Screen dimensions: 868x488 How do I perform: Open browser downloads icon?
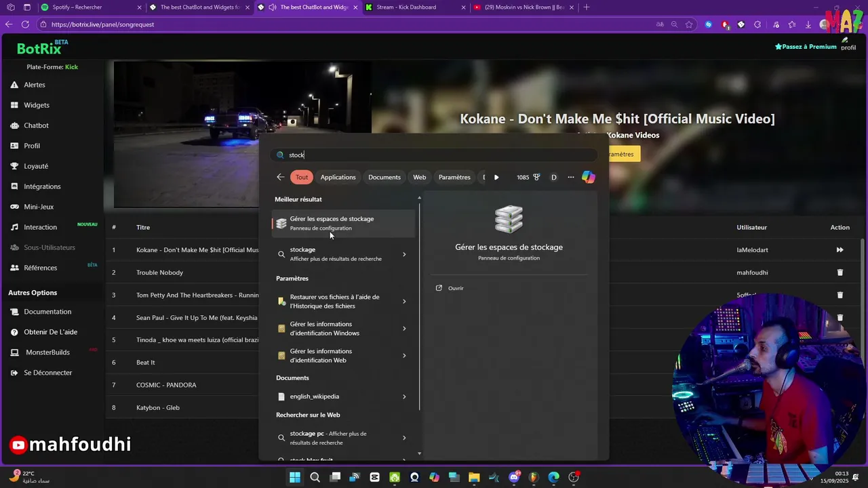coord(808,24)
